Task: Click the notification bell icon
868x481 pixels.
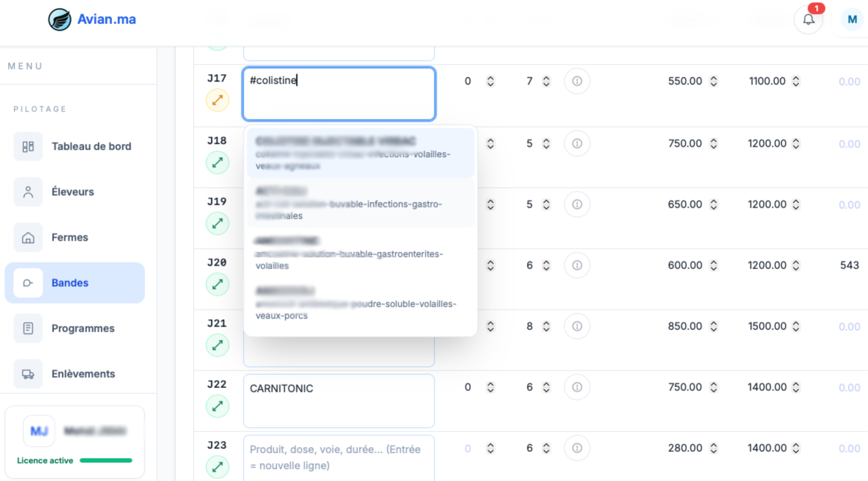Action: [809, 19]
